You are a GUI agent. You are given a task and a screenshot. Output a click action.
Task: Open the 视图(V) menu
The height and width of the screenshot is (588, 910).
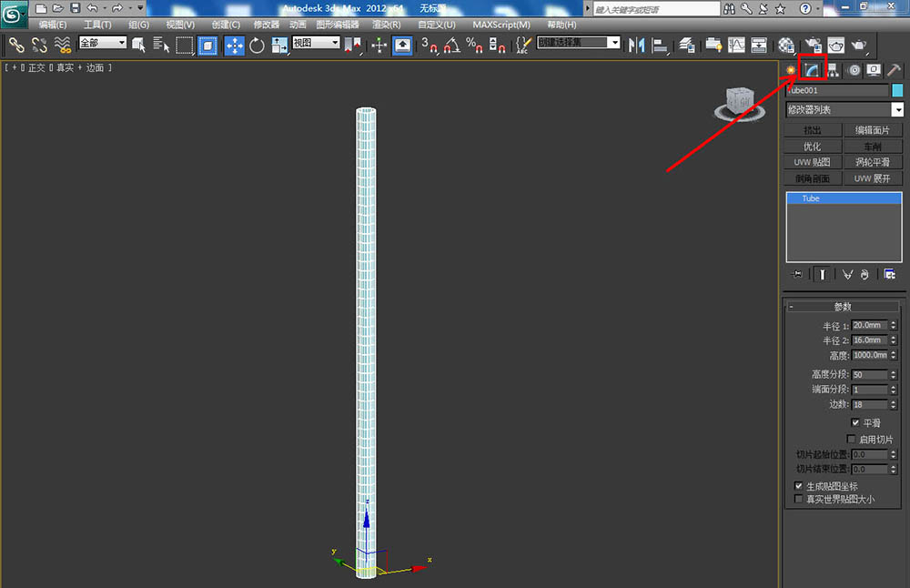tap(180, 25)
